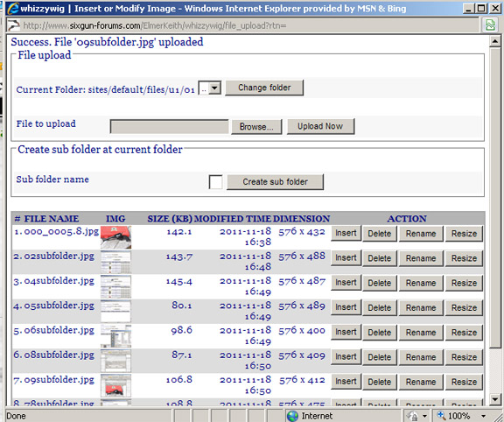
Task: Insert the 09subfolder.jpg image
Action: (346, 382)
